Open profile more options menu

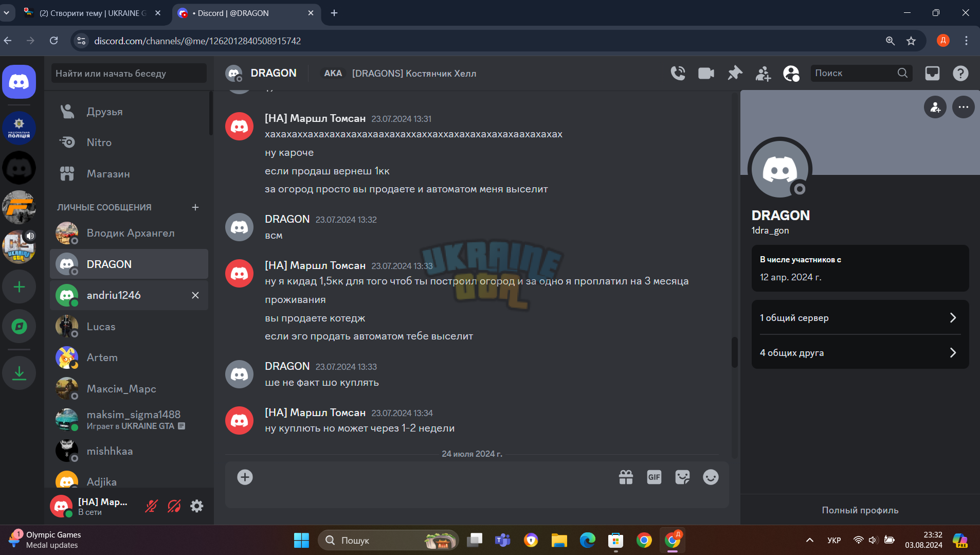[x=964, y=107]
